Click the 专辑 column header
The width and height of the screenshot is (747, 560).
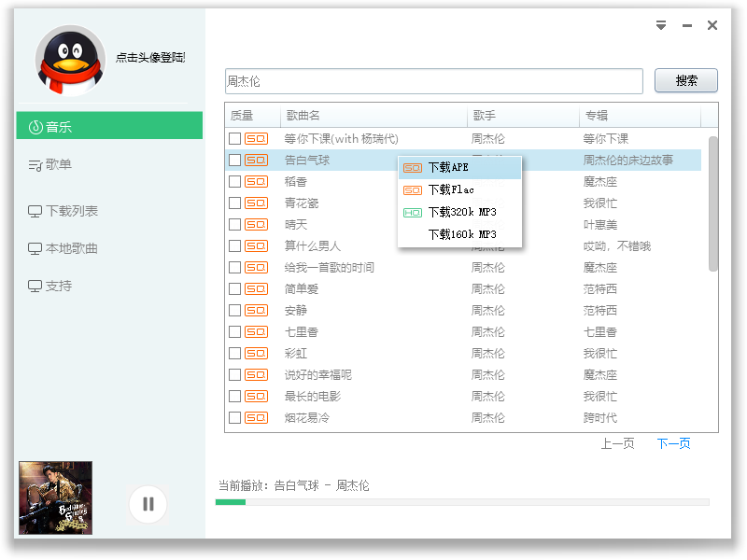coord(640,115)
